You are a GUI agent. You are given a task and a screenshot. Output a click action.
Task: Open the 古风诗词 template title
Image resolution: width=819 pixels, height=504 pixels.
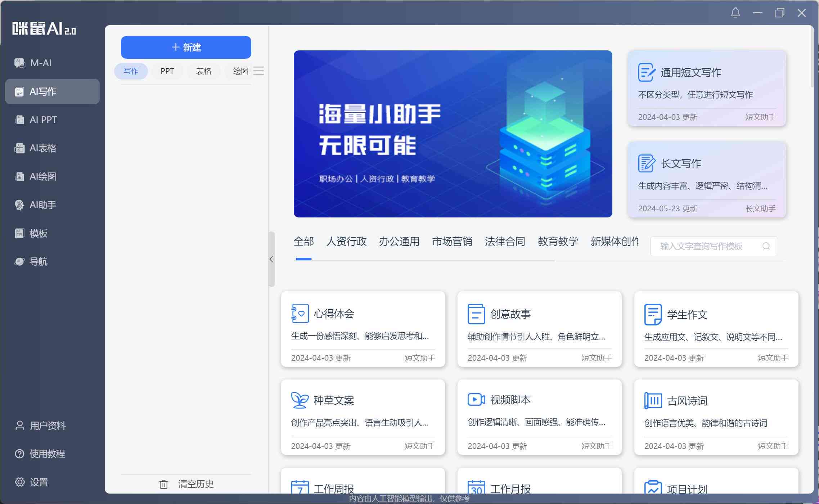(687, 401)
